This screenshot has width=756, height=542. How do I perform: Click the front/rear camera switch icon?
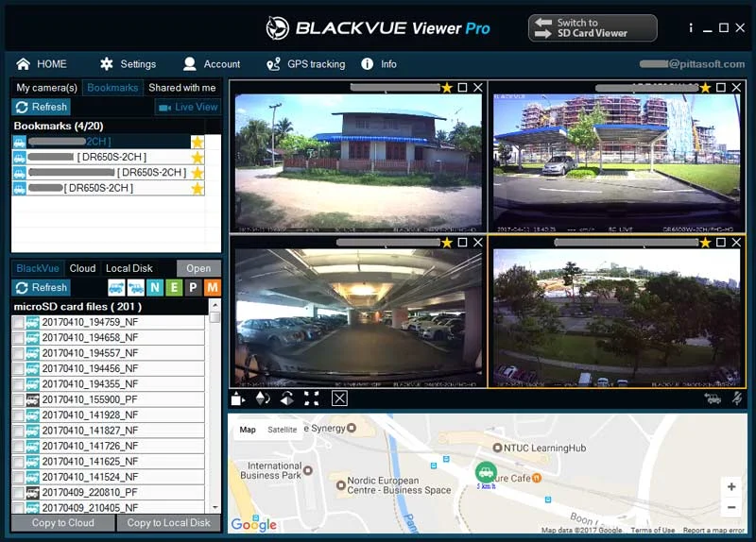(x=238, y=398)
